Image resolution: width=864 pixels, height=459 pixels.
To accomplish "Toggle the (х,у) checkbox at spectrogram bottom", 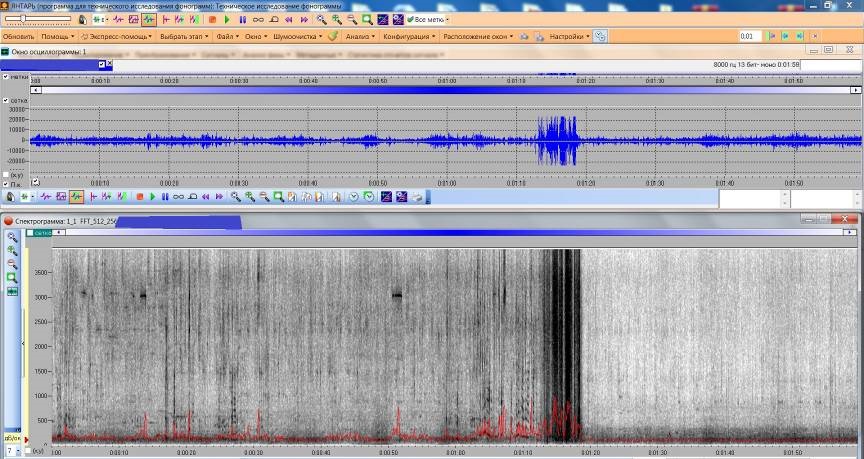I will click(x=28, y=451).
